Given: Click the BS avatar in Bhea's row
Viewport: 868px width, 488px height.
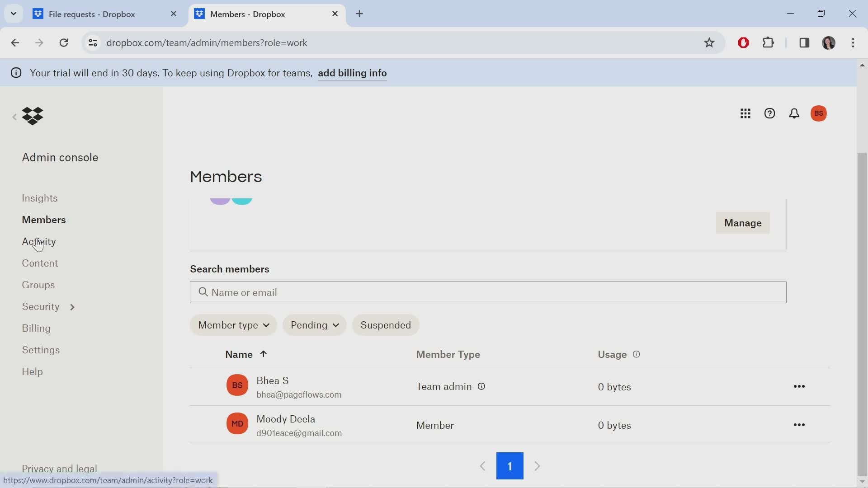Looking at the screenshot, I should tap(237, 385).
